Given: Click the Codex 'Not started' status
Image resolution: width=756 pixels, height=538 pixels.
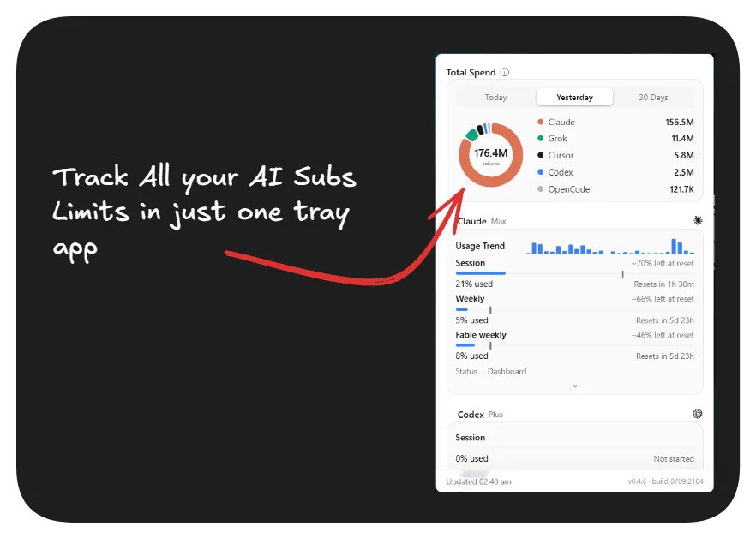Looking at the screenshot, I should pyautogui.click(x=674, y=459).
